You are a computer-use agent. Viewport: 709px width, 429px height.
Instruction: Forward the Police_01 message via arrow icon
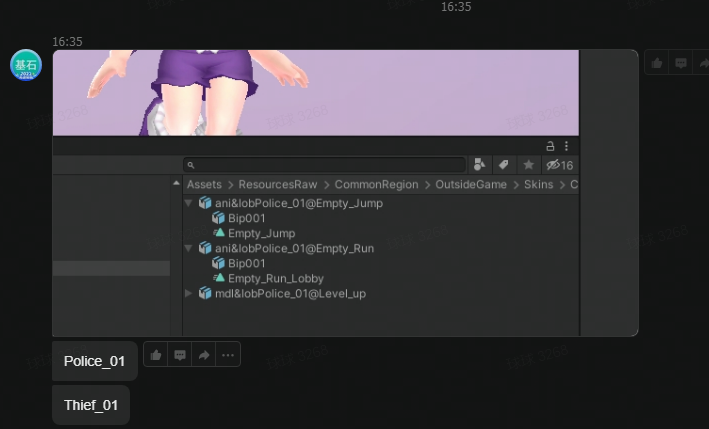pyautogui.click(x=204, y=355)
